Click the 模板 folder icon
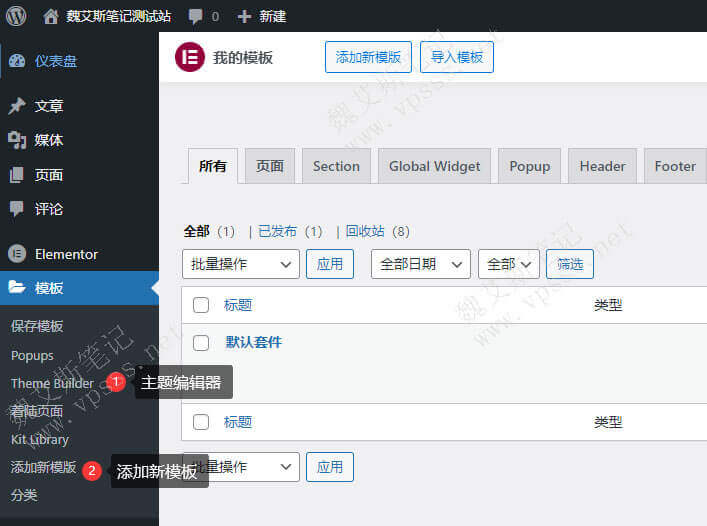 point(17,287)
